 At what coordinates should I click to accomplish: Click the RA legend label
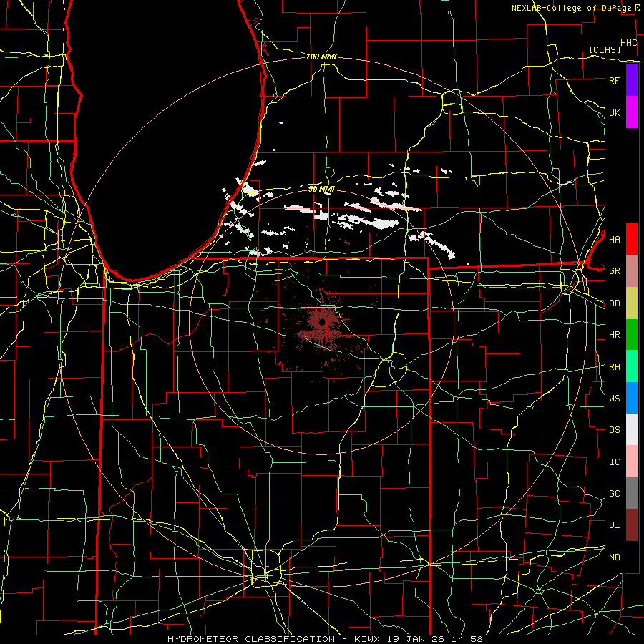click(614, 367)
